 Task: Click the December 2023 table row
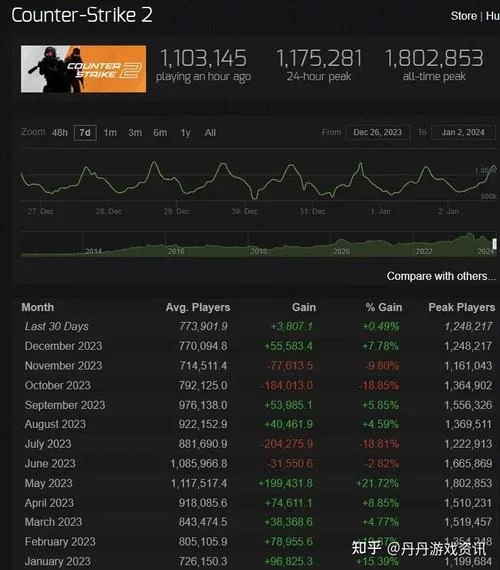(258, 346)
